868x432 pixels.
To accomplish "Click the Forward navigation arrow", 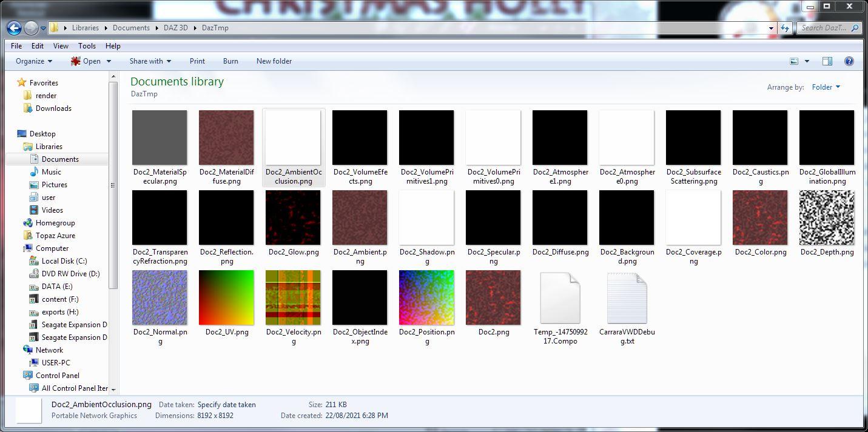I will coord(31,28).
